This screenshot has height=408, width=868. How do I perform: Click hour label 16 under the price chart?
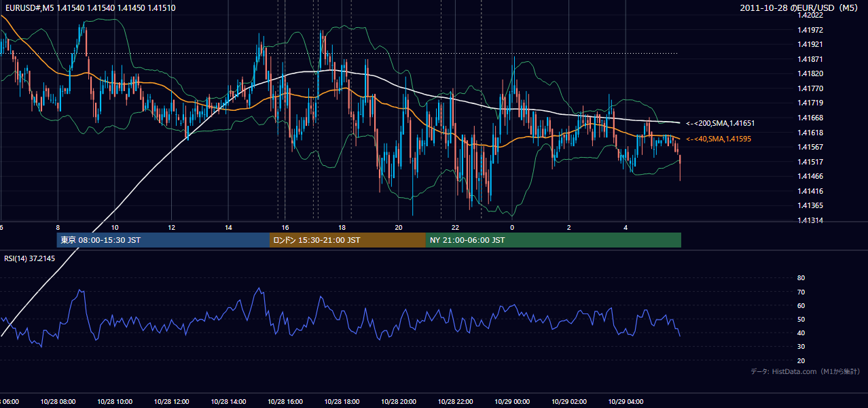pos(285,227)
